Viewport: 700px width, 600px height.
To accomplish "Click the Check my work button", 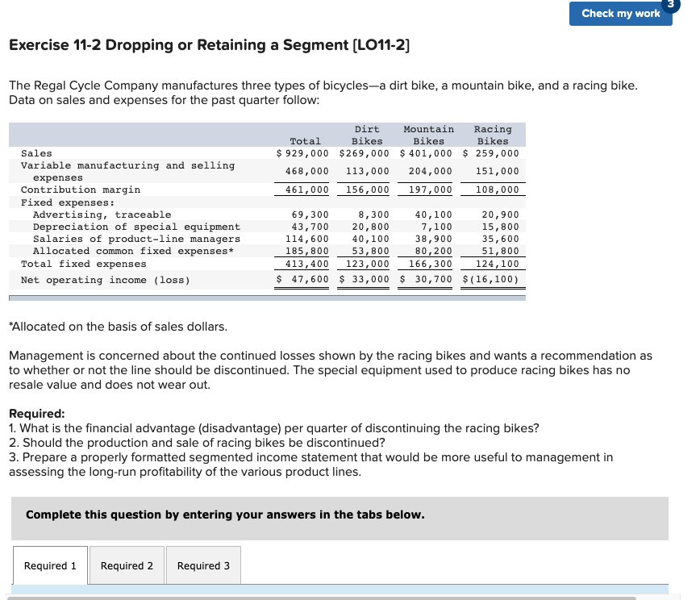I will (x=620, y=14).
